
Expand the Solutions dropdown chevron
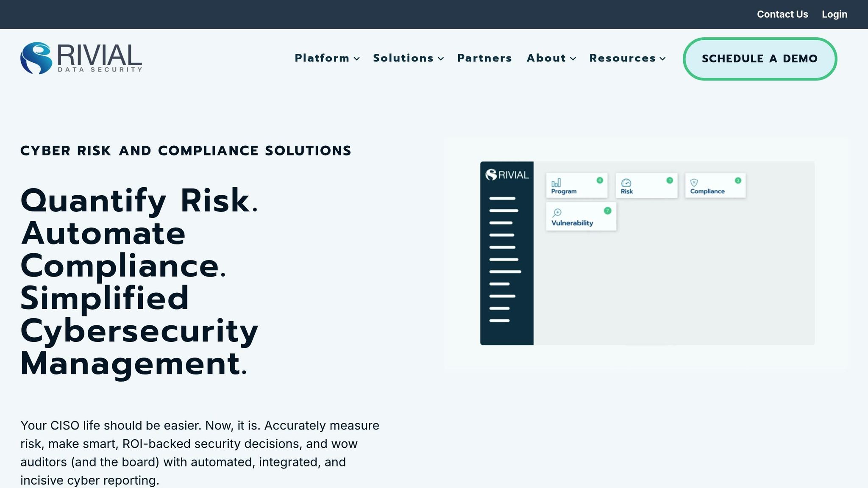441,59
